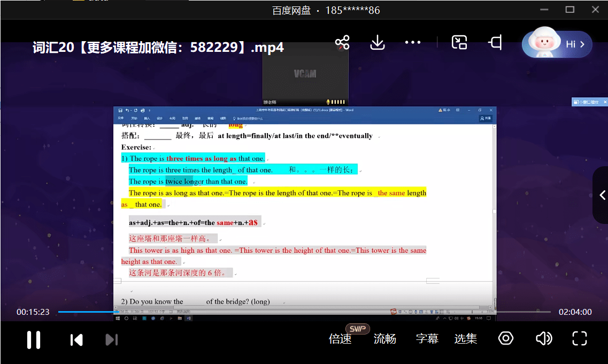608x364 pixels.
Task: Click the 共享 share button in Word
Action: (486, 118)
